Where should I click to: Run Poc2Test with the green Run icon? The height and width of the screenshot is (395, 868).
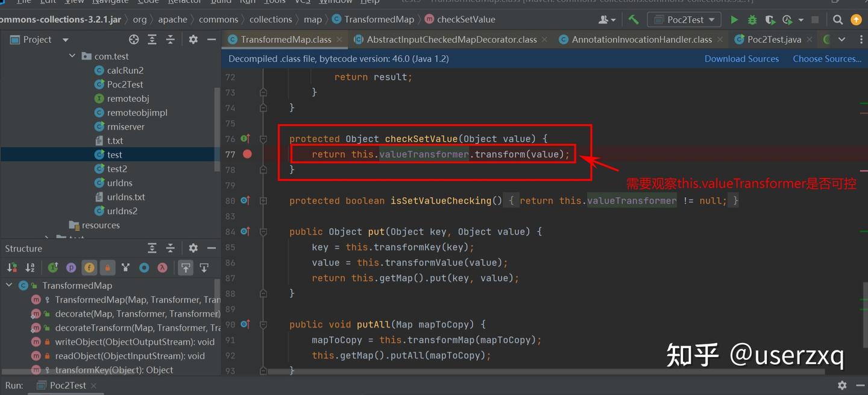[x=734, y=19]
